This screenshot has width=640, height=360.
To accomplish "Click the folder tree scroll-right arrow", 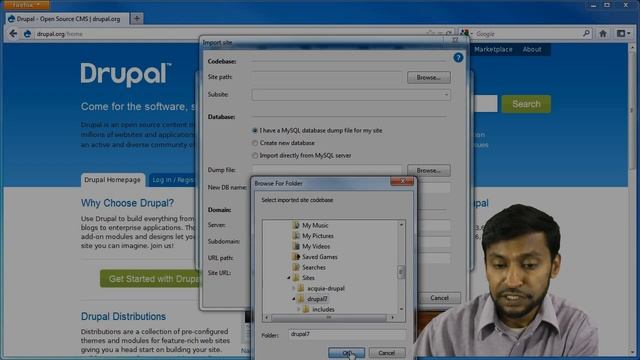I will pyautogui.click(x=393, y=317).
